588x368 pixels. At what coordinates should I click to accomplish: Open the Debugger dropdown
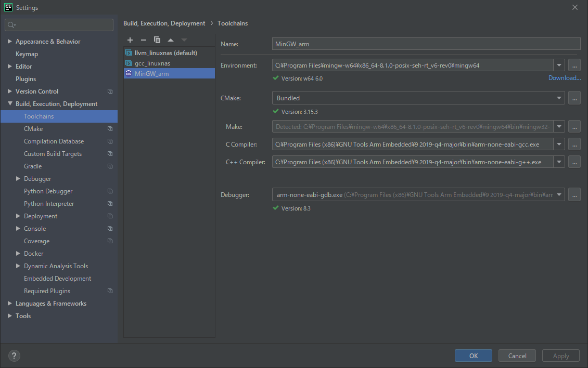[559, 194]
